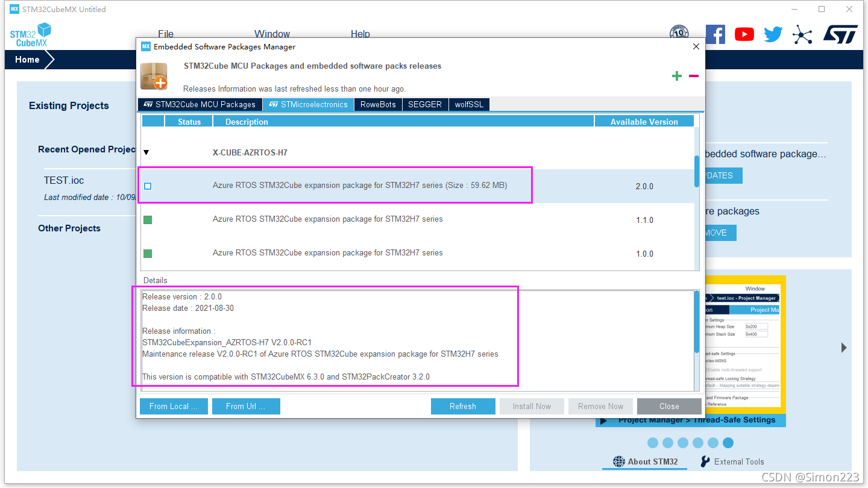868x488 pixels.
Task: Select the Azure RTOS package row for version 1.1.0
Action: click(417, 220)
